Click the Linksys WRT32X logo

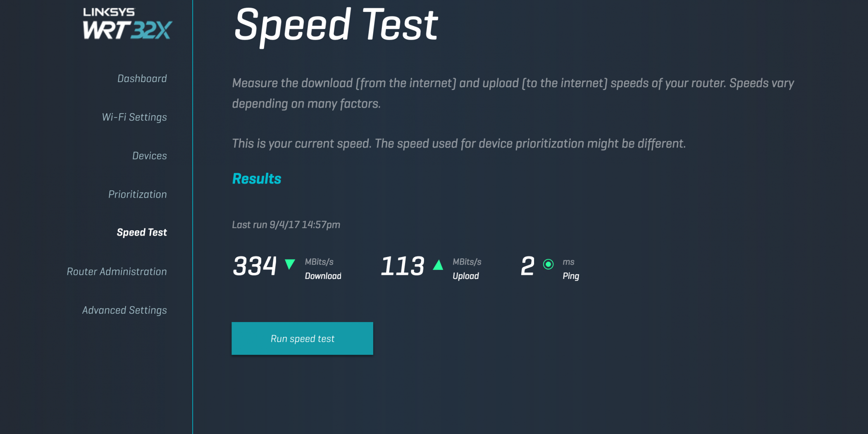127,24
